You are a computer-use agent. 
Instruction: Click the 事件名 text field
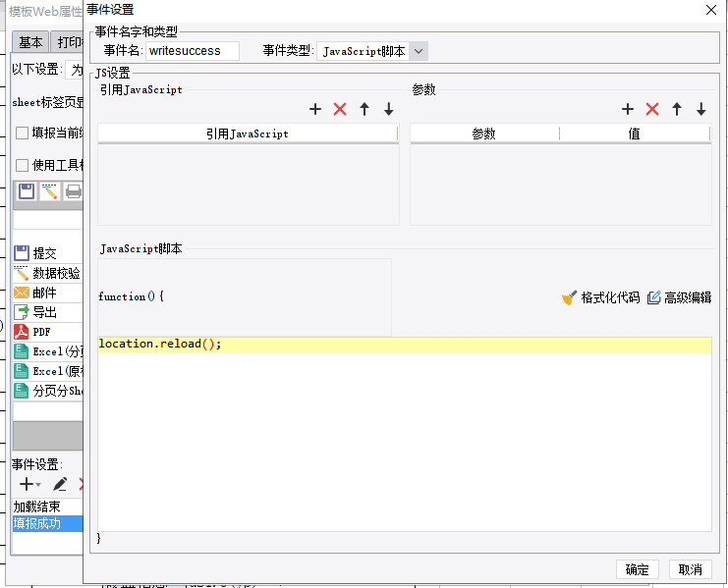[193, 51]
